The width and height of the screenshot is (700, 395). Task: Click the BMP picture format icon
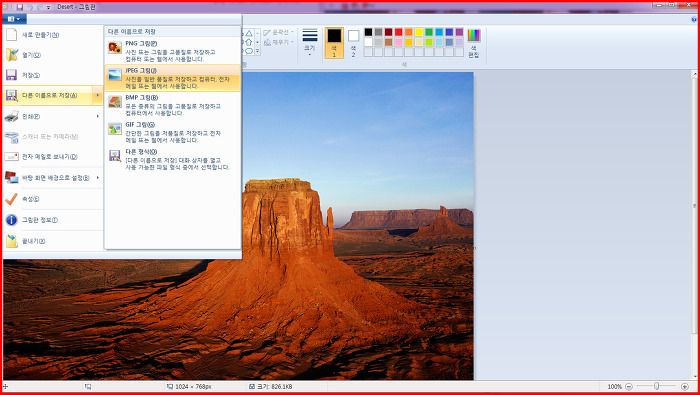point(115,101)
